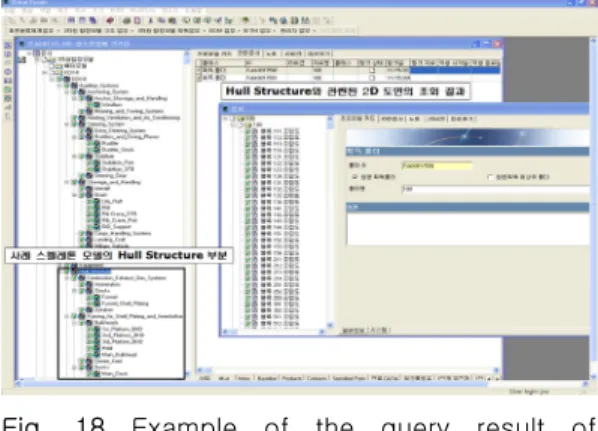Select the 1st_Platform_BHD tree node
The image size is (598, 431).
[122, 329]
